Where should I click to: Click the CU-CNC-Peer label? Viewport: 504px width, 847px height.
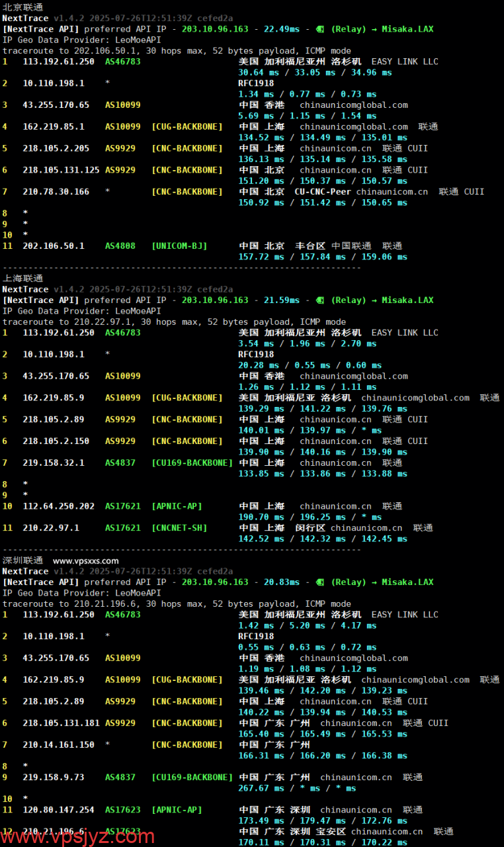pos(323,192)
